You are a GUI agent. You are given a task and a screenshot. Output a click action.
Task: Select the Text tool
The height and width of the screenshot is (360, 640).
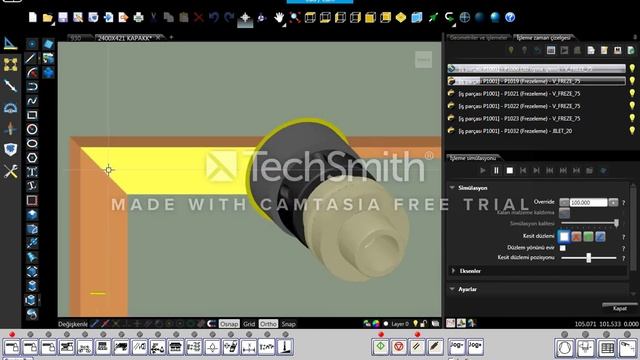pos(32,172)
